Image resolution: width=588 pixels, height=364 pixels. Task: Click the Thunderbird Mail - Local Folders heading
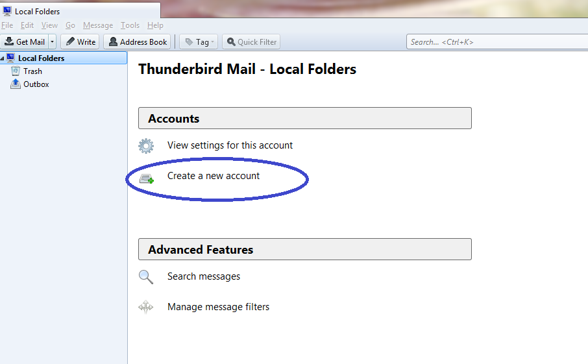(x=247, y=69)
